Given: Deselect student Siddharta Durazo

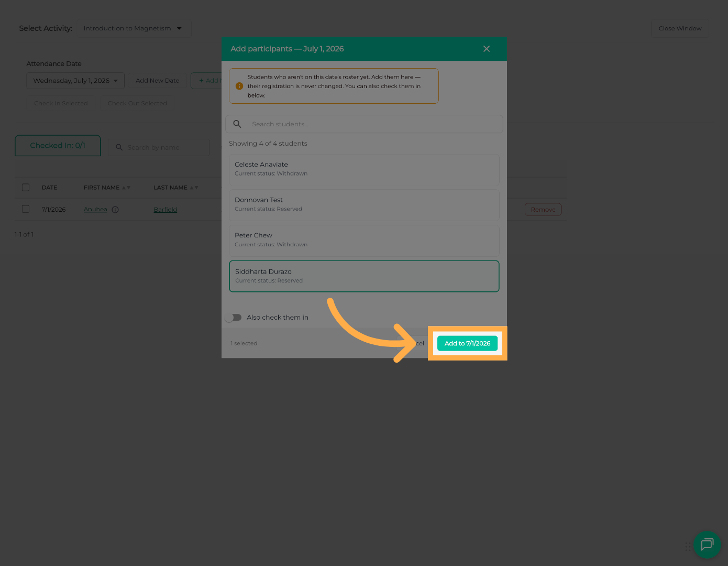Looking at the screenshot, I should pos(364,276).
